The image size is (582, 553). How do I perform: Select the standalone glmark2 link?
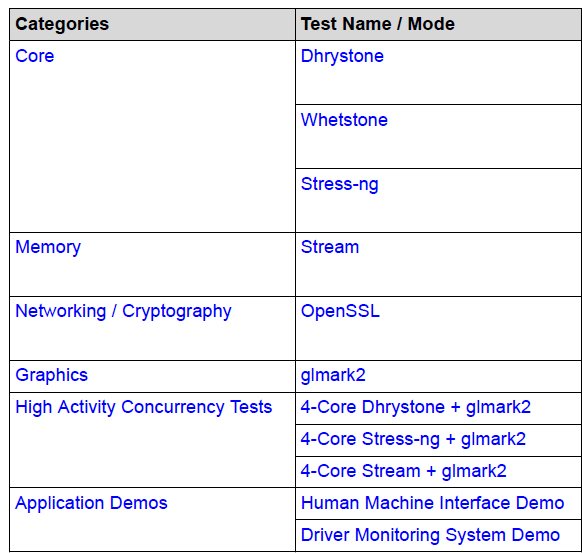pos(333,375)
